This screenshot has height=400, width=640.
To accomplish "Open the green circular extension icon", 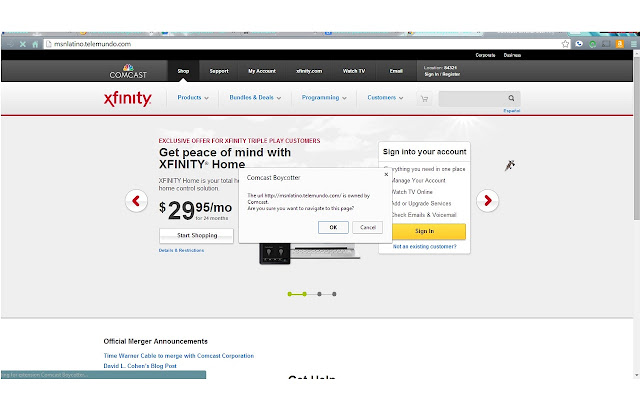I will pos(593,44).
